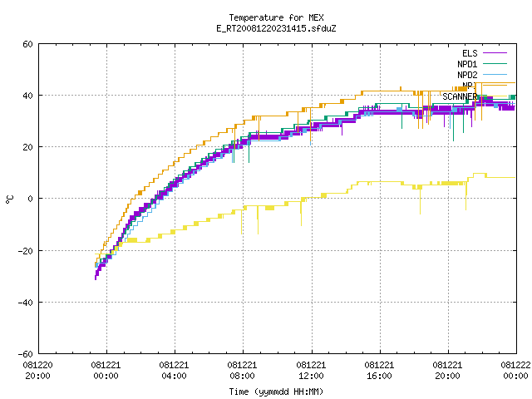
Task: Click the y-axis label 20
Action: 27,147
